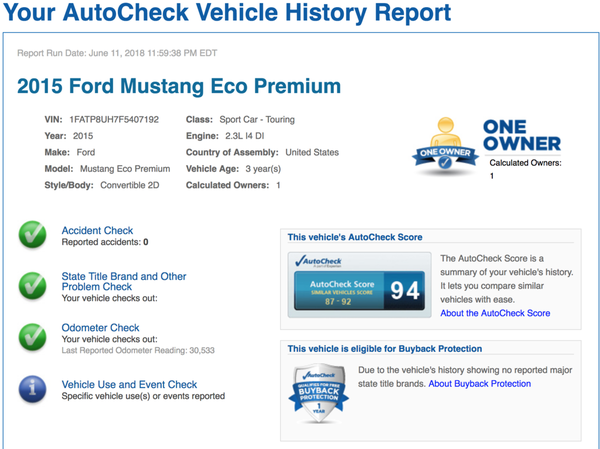This screenshot has height=449, width=600.
Task: Open About Buyback Protection link
Action: point(479,384)
